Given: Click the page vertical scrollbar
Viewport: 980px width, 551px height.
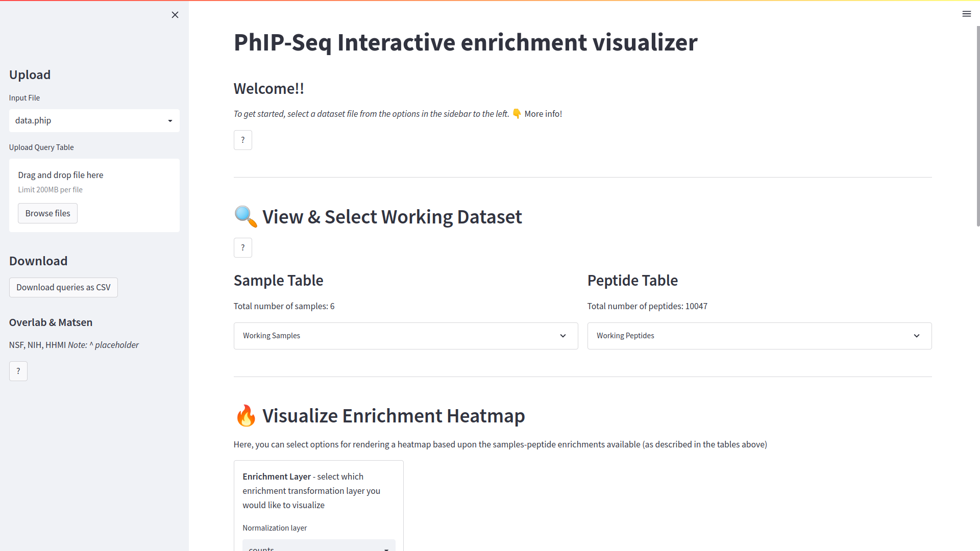Looking at the screenshot, I should [978, 126].
